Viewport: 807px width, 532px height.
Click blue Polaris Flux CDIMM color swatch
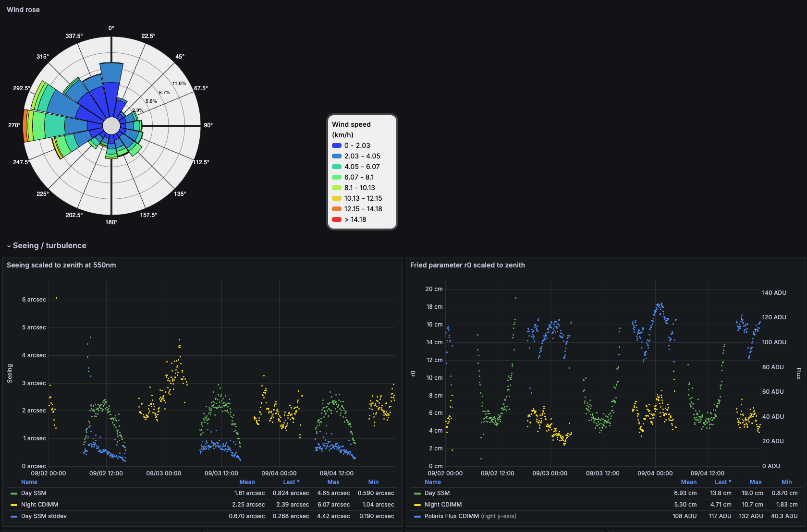[417, 516]
